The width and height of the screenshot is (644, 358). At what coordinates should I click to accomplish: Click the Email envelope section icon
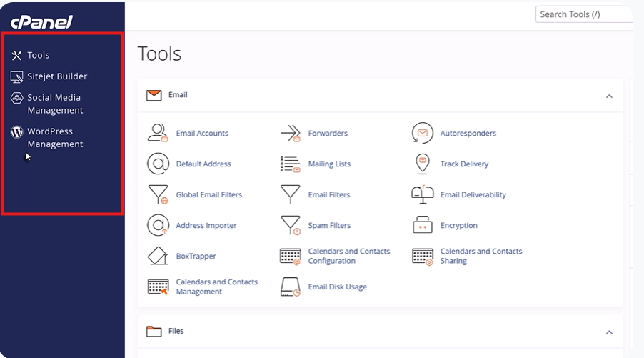coord(154,95)
